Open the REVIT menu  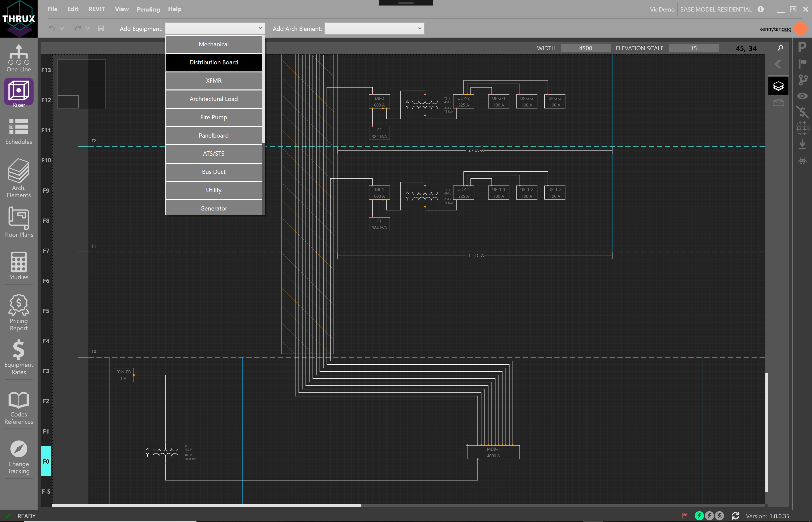[96, 9]
